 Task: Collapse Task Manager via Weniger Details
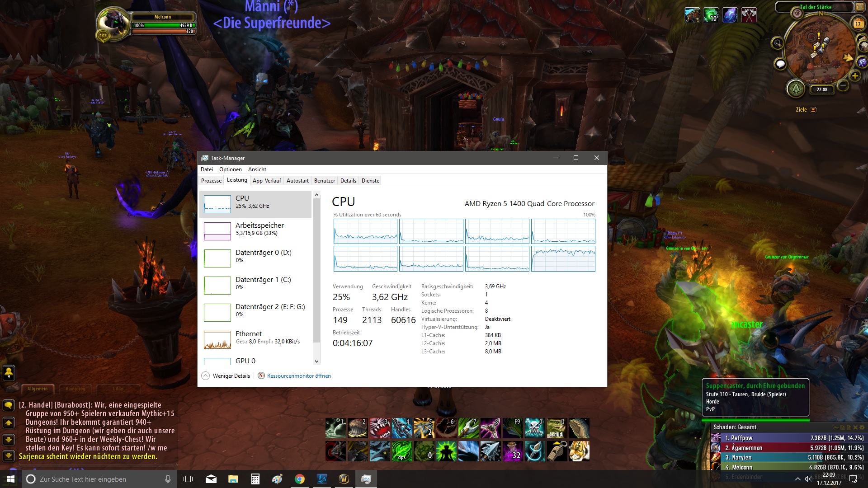click(x=226, y=376)
